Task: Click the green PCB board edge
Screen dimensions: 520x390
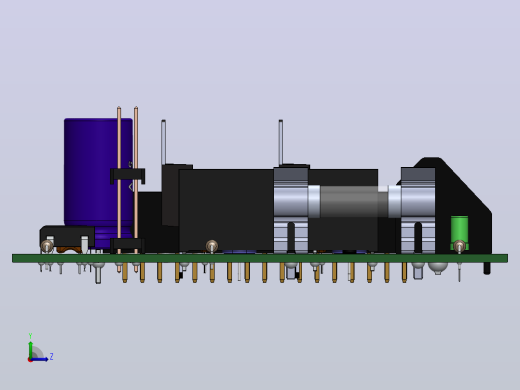Action: coord(260,258)
